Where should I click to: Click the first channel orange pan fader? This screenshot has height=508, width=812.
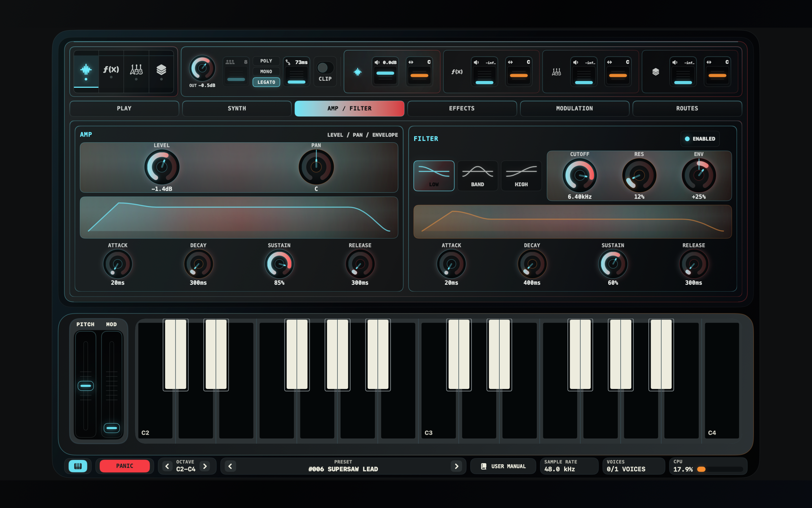(x=420, y=76)
